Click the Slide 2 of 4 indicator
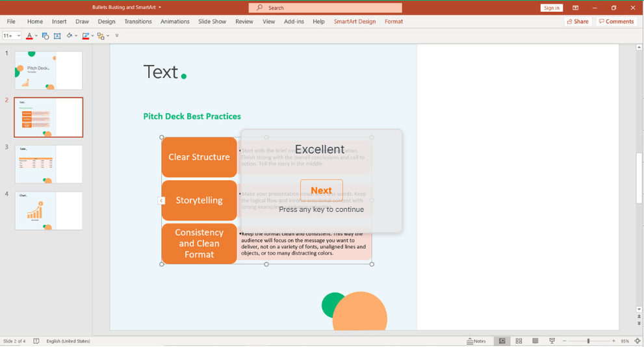644x347 pixels. 14,341
